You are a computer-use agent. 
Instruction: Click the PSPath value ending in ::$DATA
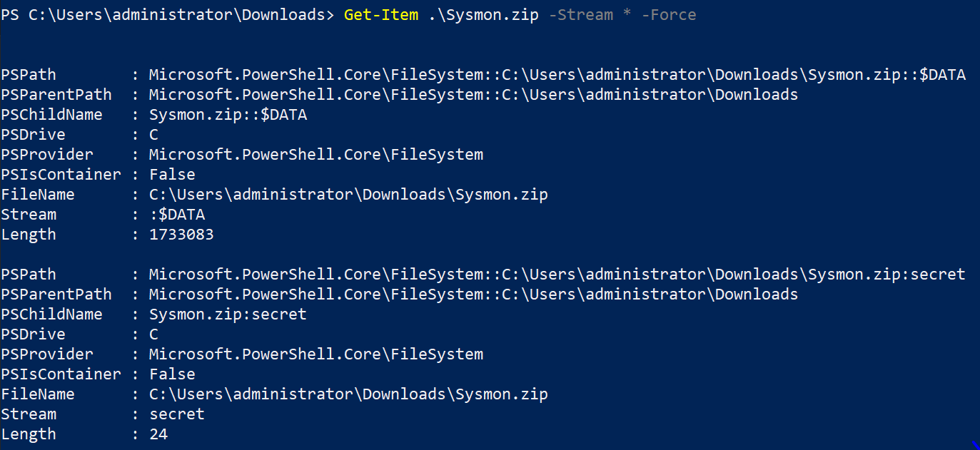pos(557,75)
